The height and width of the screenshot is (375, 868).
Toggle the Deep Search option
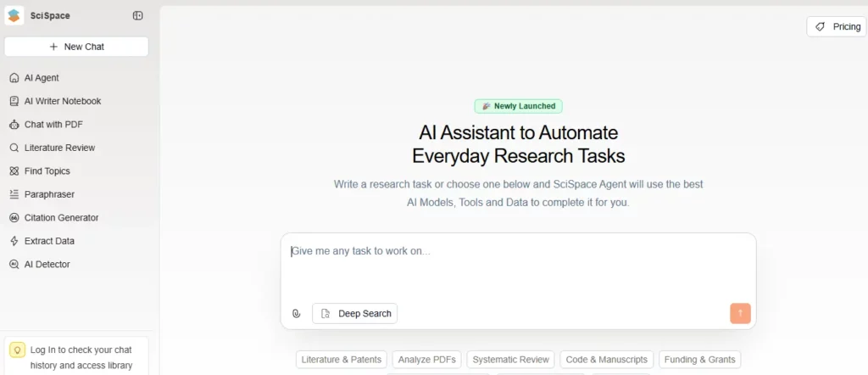(x=355, y=314)
